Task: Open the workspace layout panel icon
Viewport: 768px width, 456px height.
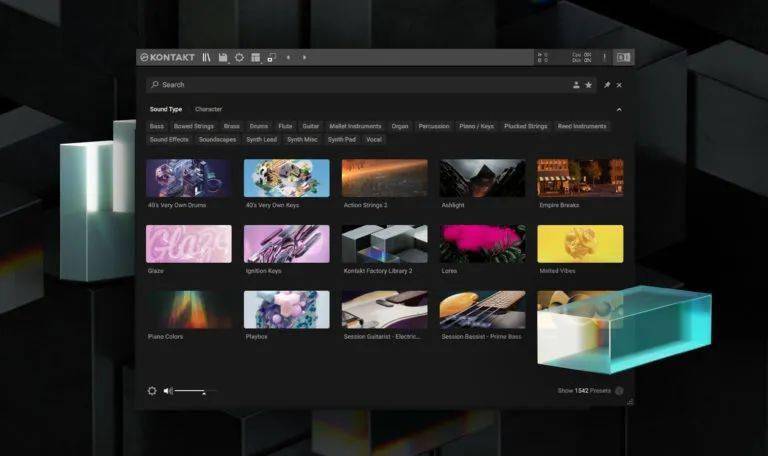Action: [256, 57]
